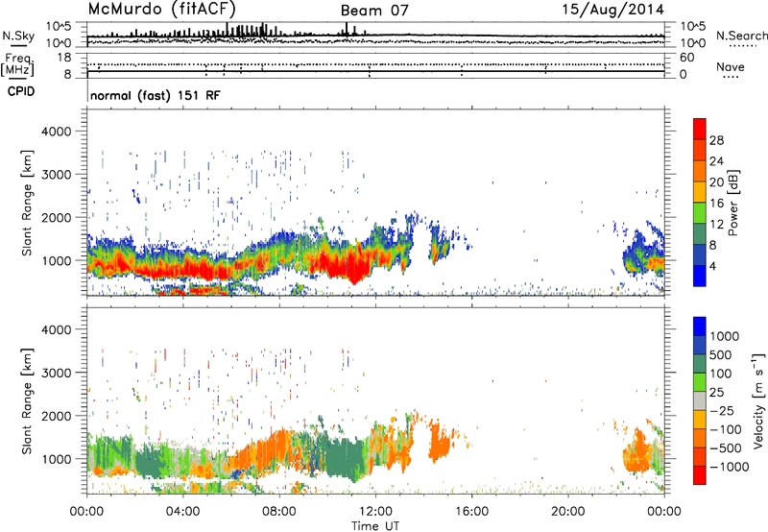Click the "Freq. [MHz]" axis label
768x532 pixels.
click(17, 65)
